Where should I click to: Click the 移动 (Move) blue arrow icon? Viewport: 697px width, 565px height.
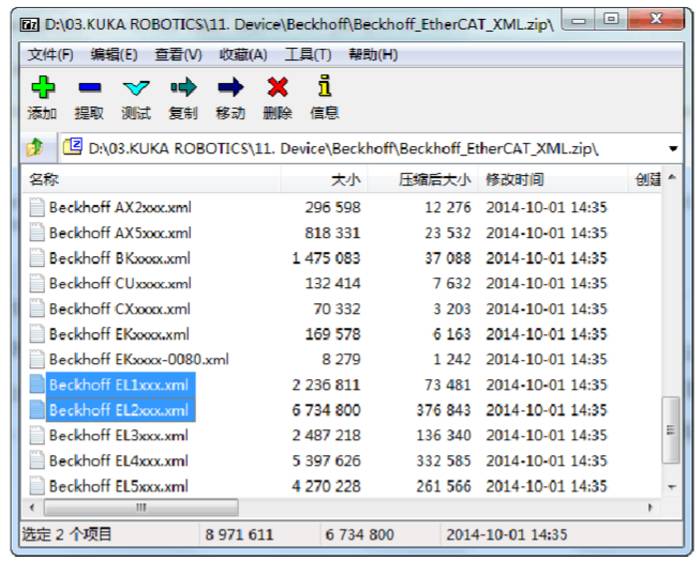tap(230, 87)
